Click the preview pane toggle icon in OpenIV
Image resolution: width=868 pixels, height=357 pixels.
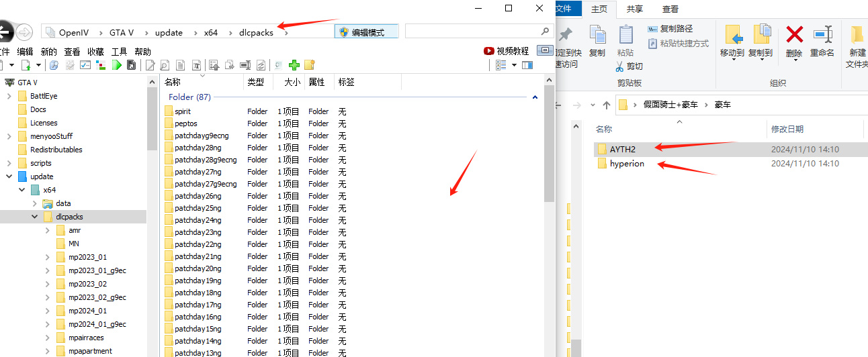pos(527,65)
